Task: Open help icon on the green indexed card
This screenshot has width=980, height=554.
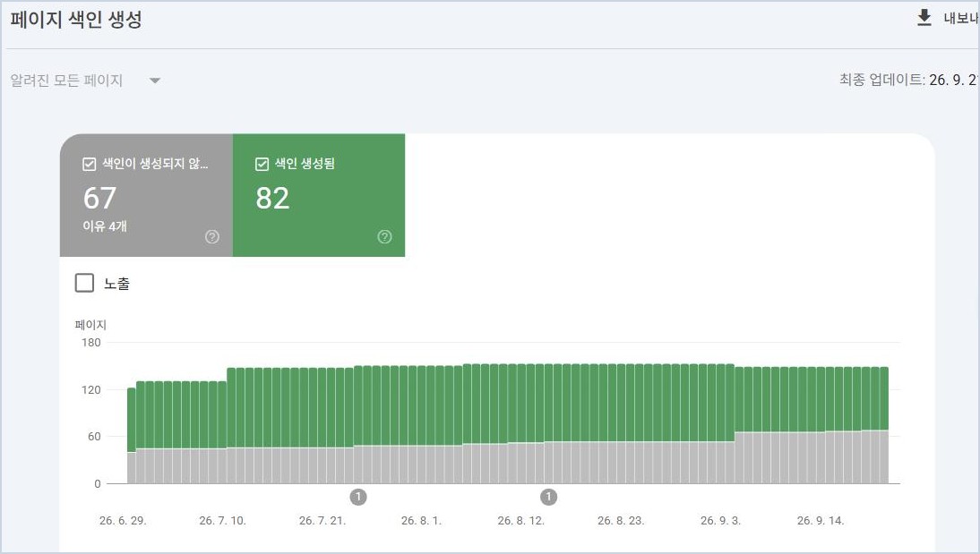Action: coord(384,236)
